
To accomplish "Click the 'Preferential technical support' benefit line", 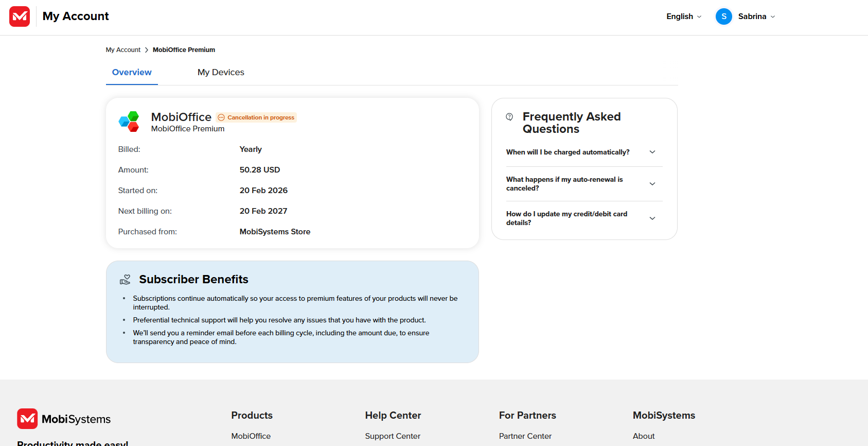I will pyautogui.click(x=279, y=320).
